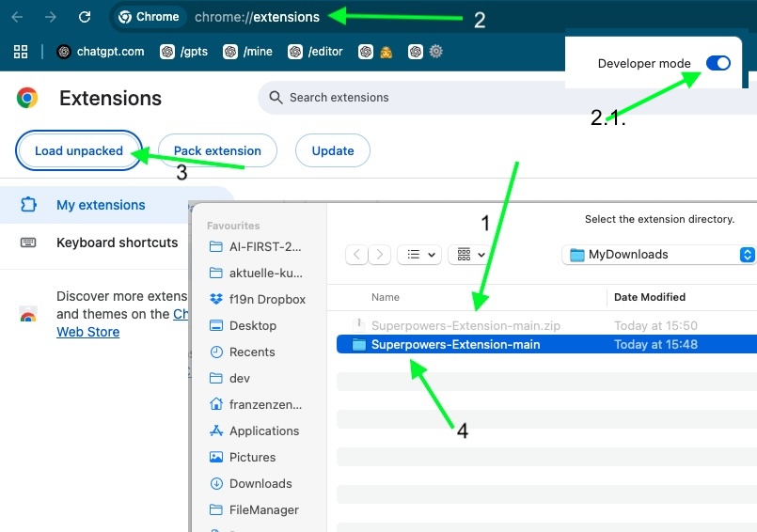This screenshot has width=757, height=532.
Task: Click the Recents clock icon
Action: click(216, 352)
